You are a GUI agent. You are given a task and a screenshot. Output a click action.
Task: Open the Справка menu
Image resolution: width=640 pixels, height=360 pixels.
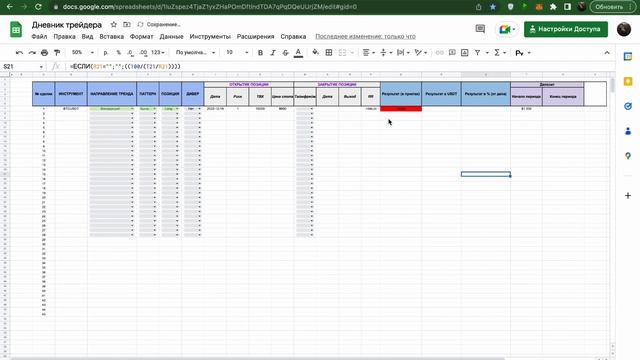[x=293, y=36]
